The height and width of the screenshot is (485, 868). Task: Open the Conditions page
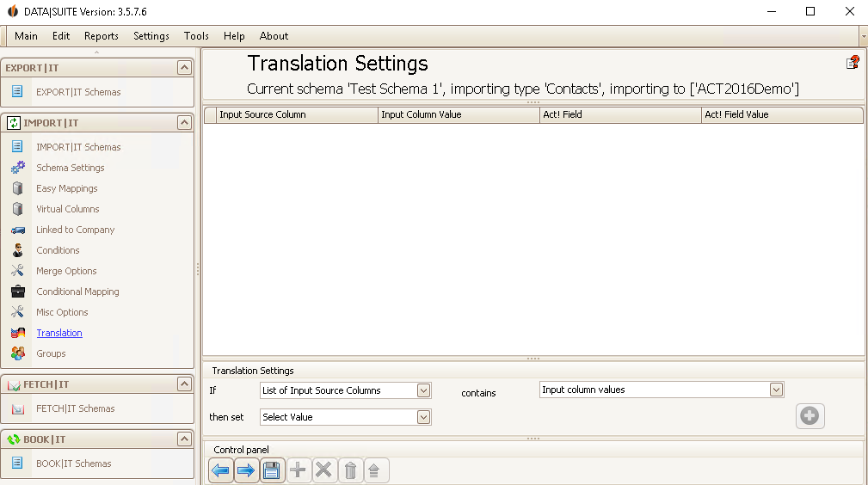(x=58, y=250)
